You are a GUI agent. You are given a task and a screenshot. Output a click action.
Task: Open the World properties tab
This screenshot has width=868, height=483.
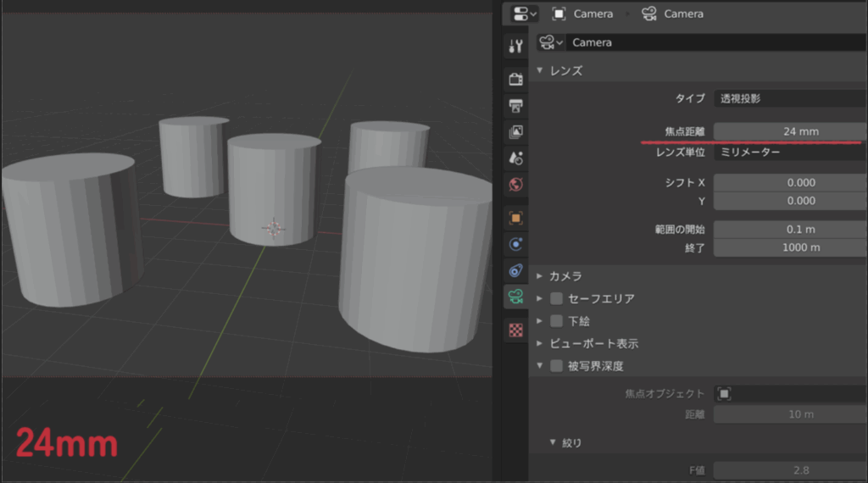click(515, 184)
